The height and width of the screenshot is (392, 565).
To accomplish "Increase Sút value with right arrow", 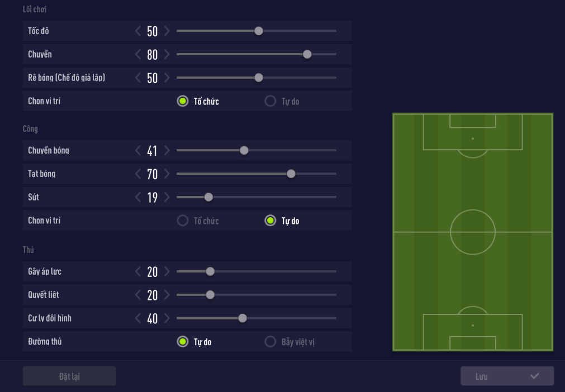I will click(x=167, y=197).
